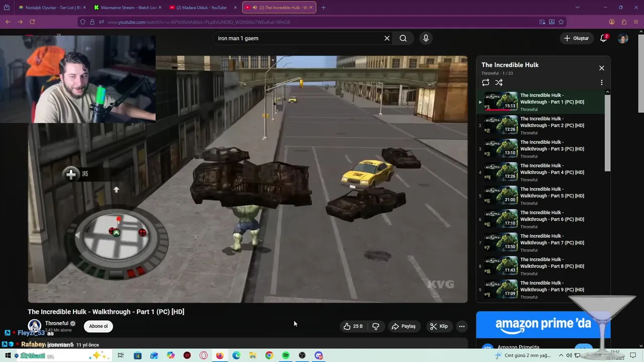Open File Explorer from the taskbar
Screen dimensions: 644x362
253,355
